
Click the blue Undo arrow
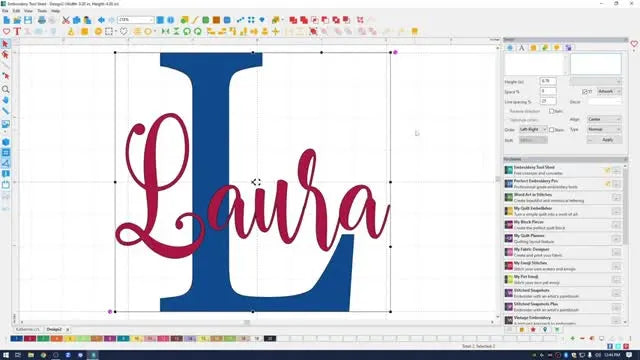click(101, 20)
